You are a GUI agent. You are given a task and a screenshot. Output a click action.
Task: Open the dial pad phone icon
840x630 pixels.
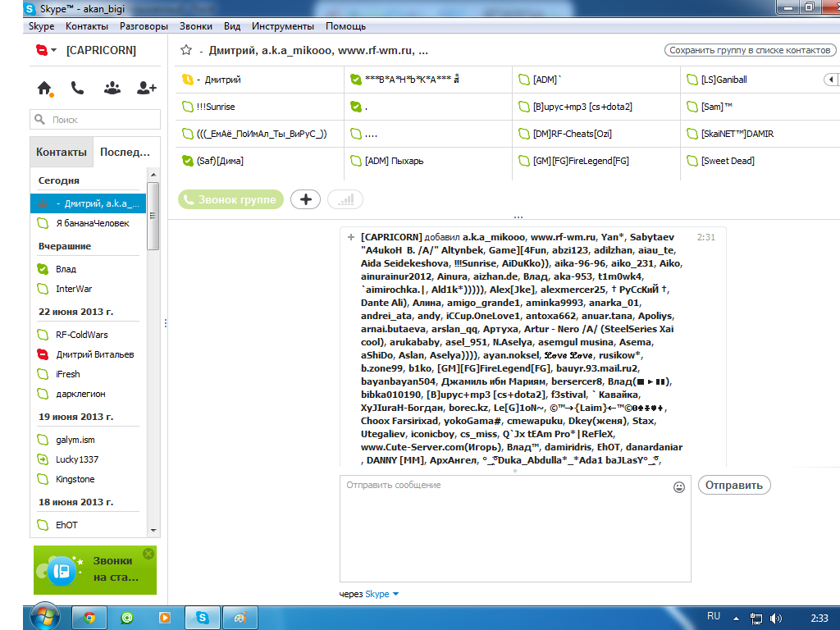[78, 88]
